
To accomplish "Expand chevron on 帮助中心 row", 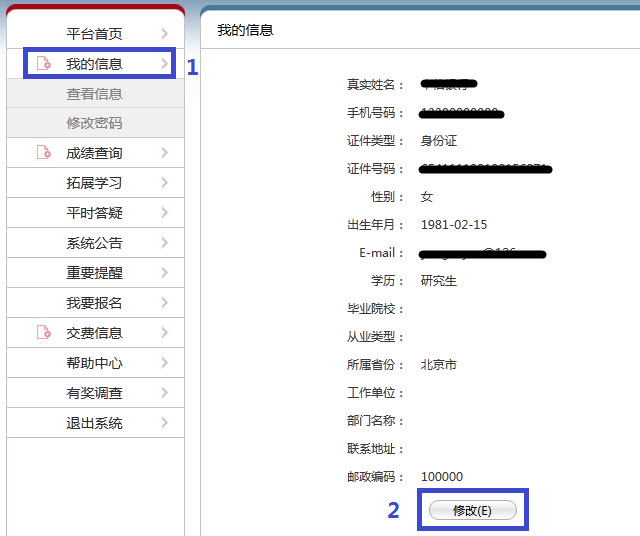I will click(164, 363).
